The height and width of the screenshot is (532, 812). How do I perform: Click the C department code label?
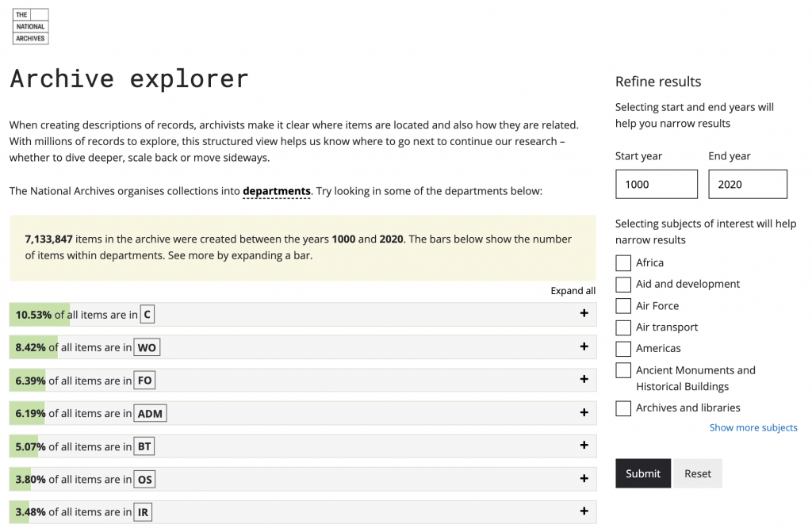(x=147, y=315)
